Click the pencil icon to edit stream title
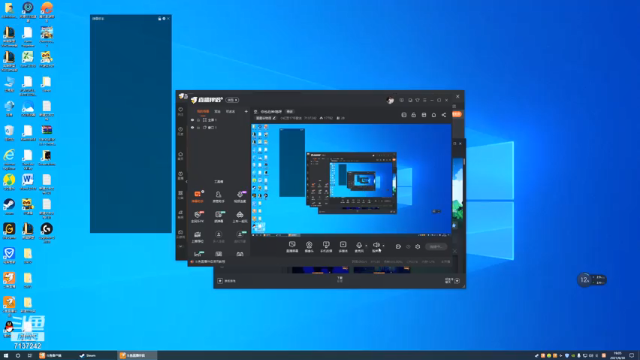 click(274, 118)
